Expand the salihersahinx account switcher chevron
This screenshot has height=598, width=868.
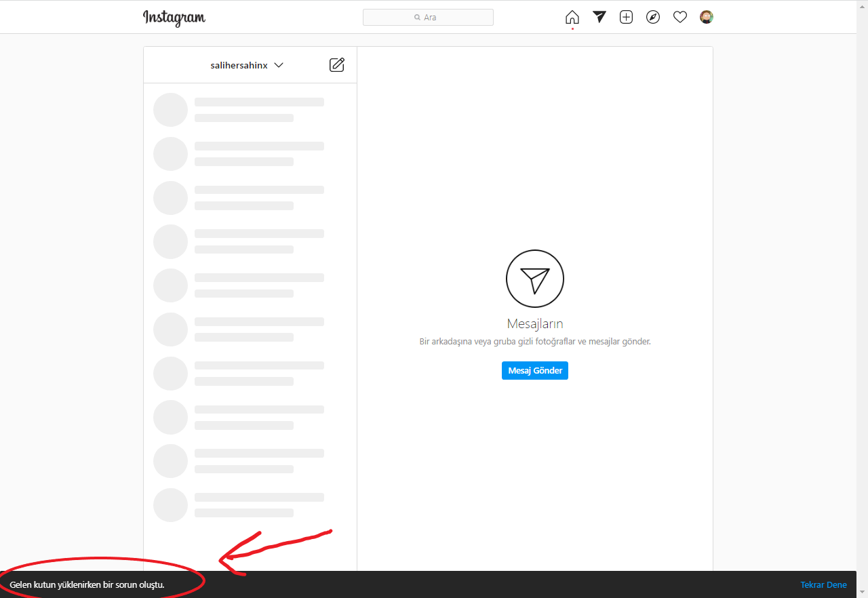pyautogui.click(x=279, y=65)
